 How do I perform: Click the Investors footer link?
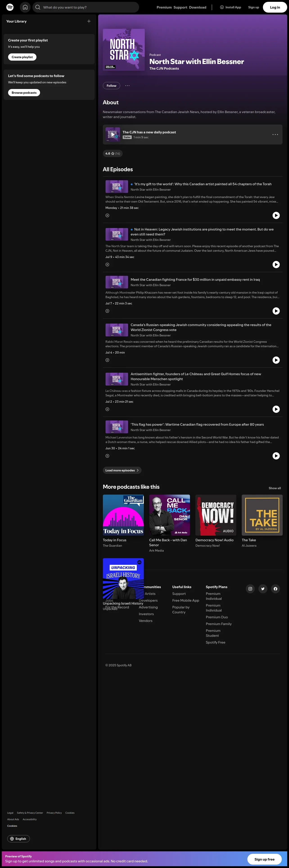(x=146, y=614)
